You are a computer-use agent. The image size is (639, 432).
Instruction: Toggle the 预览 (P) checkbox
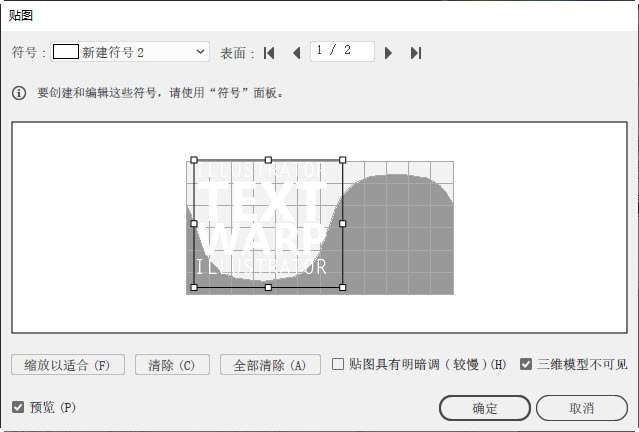pos(18,407)
